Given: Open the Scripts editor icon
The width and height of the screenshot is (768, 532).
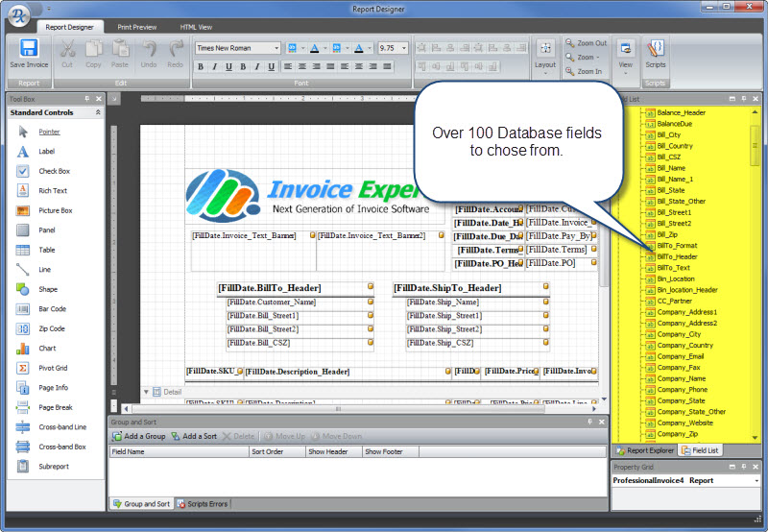Looking at the screenshot, I should (x=656, y=49).
